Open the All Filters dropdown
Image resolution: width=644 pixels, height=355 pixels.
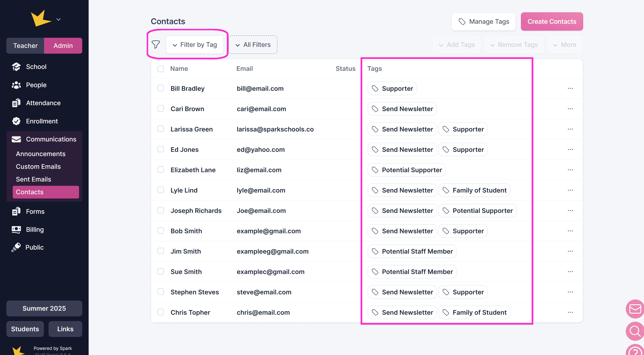pos(253,45)
